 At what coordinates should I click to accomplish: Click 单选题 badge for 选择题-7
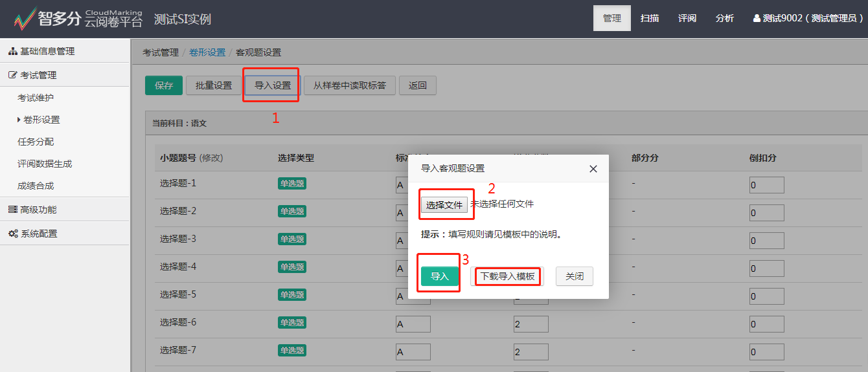292,351
